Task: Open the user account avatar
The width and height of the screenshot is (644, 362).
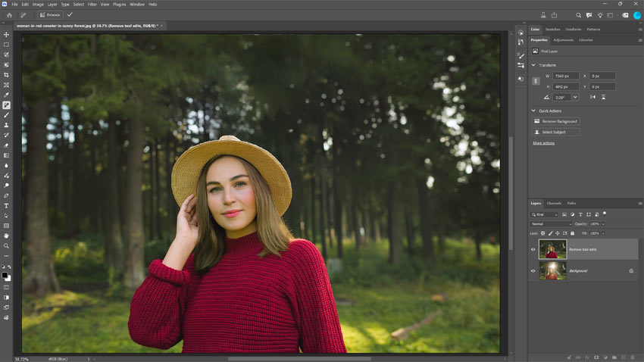Action: [x=637, y=15]
